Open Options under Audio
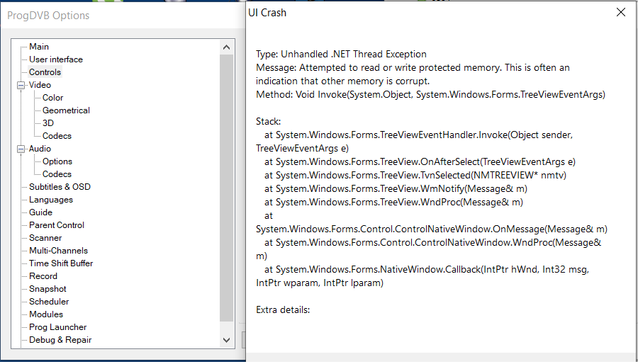The height and width of the screenshot is (364, 638). [x=57, y=161]
